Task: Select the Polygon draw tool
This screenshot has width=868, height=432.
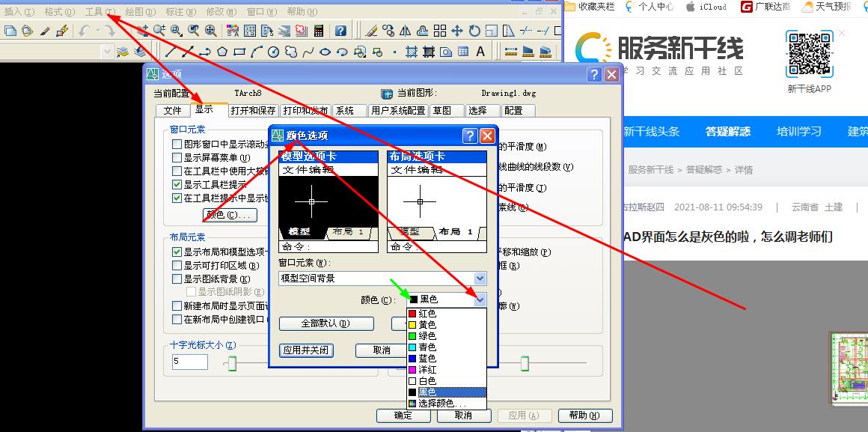Action: (x=222, y=52)
